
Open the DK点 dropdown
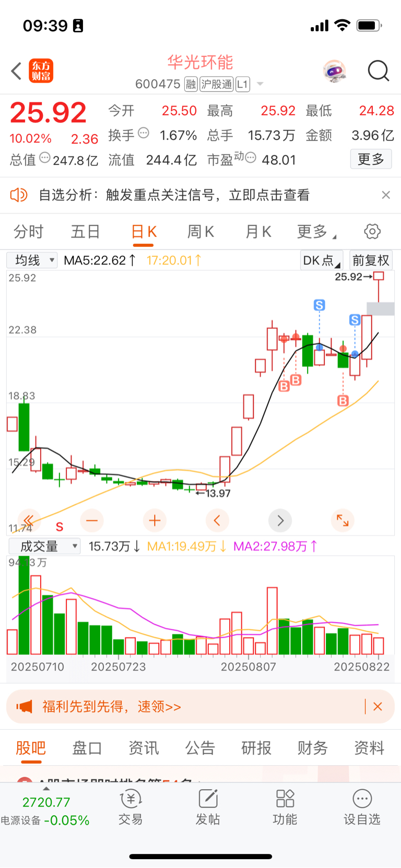click(321, 260)
